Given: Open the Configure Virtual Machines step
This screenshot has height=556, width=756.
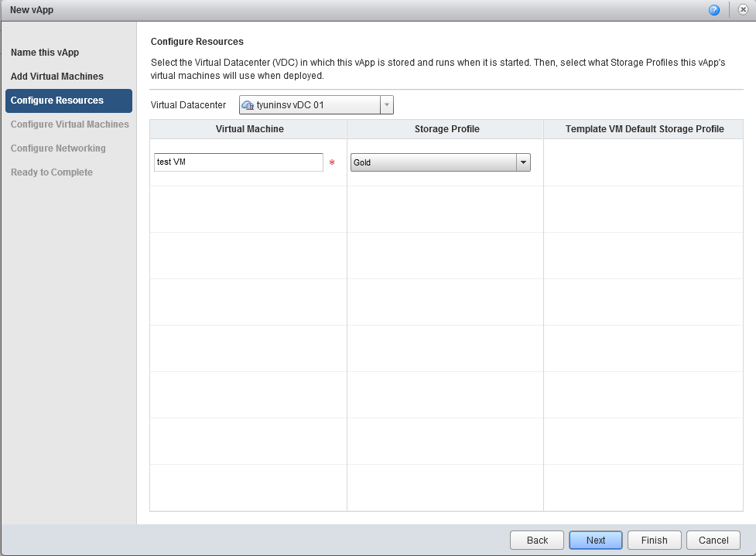Looking at the screenshot, I should [x=70, y=125].
